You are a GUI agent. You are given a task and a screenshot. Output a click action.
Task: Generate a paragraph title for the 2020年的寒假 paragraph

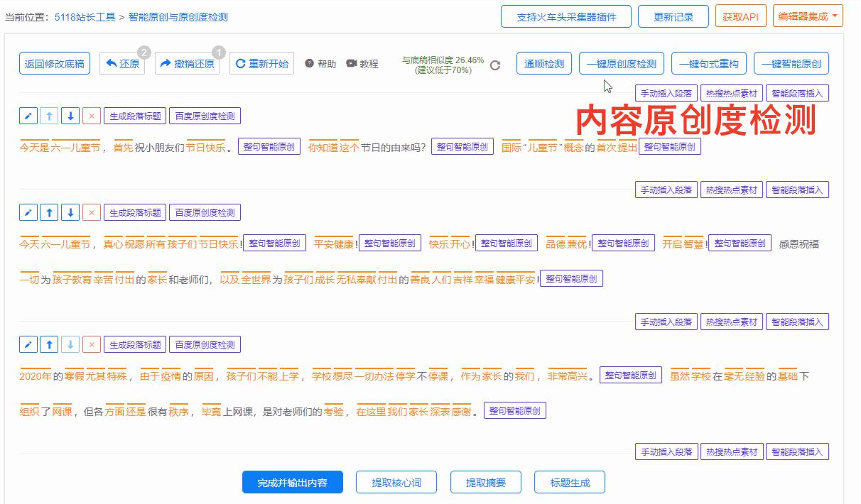[x=135, y=345]
